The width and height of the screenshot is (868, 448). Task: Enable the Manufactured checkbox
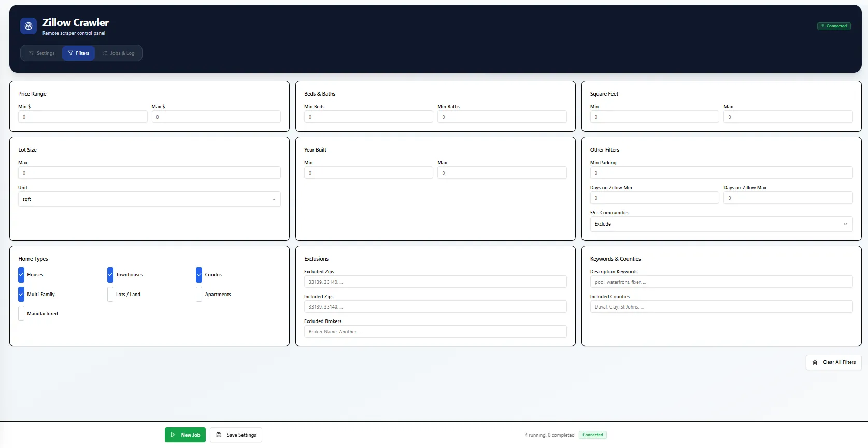coord(21,314)
